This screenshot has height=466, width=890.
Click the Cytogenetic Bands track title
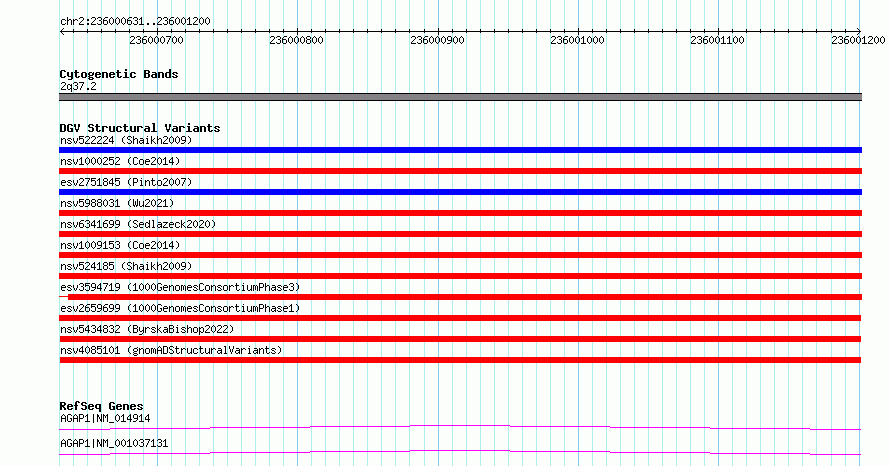point(119,74)
